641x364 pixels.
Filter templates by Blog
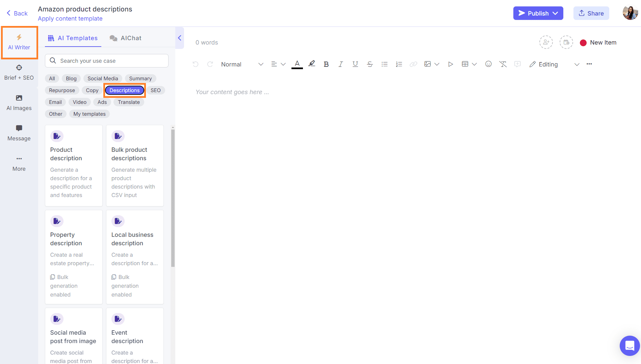tap(71, 78)
